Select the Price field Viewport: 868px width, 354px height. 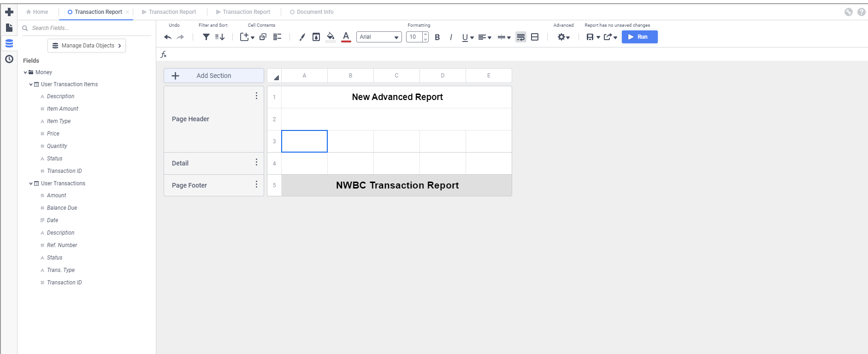(x=53, y=134)
